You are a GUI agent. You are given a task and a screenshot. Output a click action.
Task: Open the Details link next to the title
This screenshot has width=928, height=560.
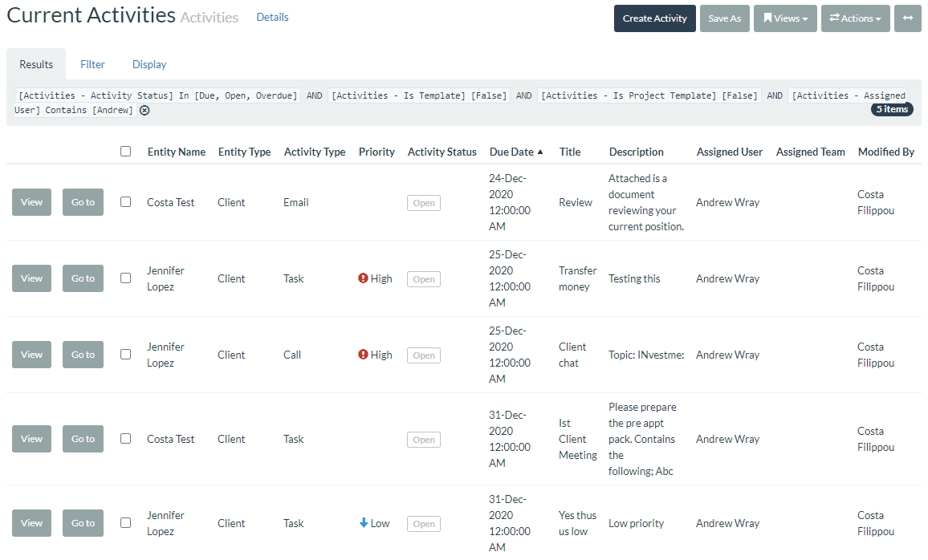pyautogui.click(x=272, y=17)
